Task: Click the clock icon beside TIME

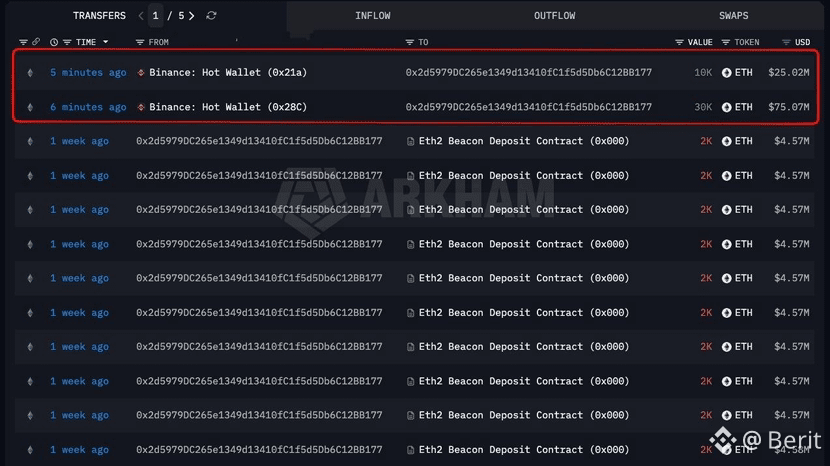Action: 54,42
